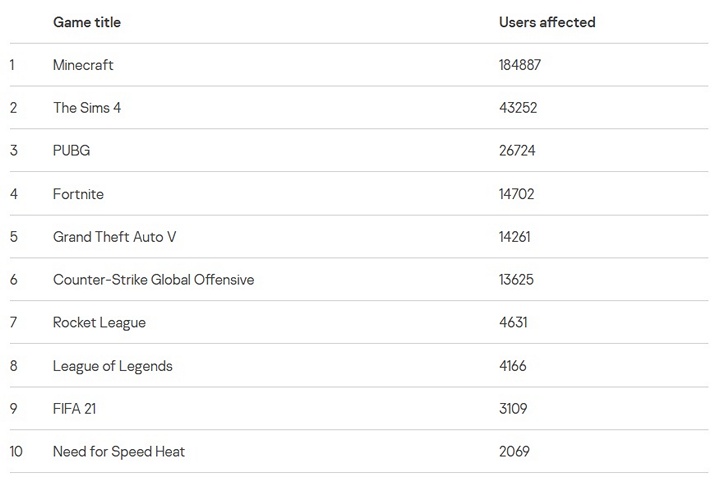Image resolution: width=720 pixels, height=487 pixels.
Task: Click the "Users affected" column header
Action: click(547, 22)
